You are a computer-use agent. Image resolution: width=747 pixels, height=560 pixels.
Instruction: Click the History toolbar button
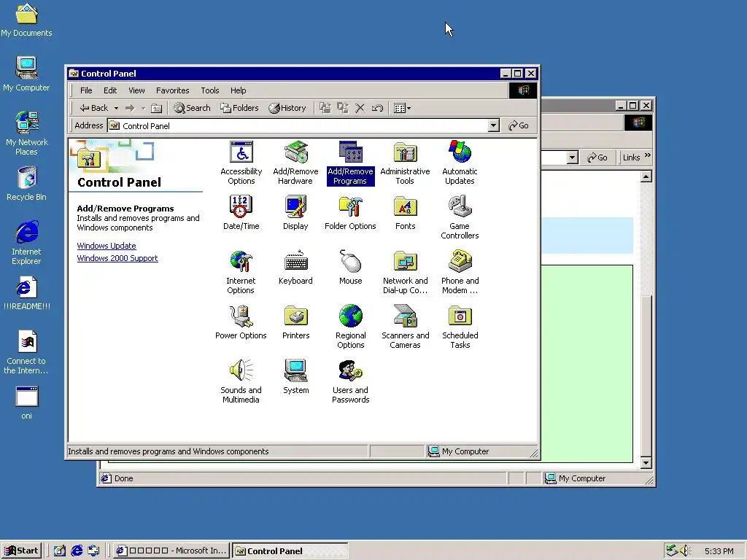coord(287,108)
